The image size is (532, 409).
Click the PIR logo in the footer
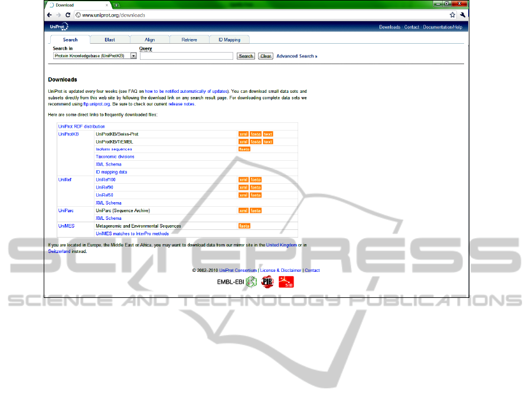pyautogui.click(x=268, y=282)
